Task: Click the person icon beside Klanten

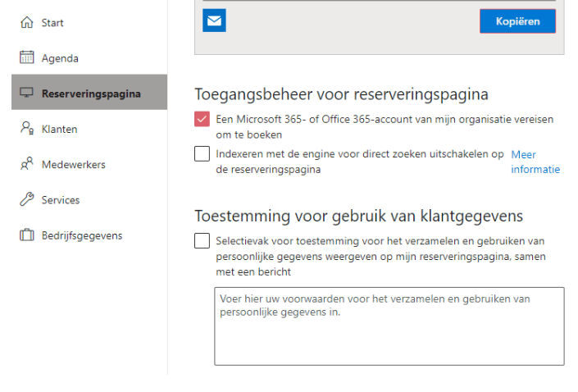Action: coord(26,129)
